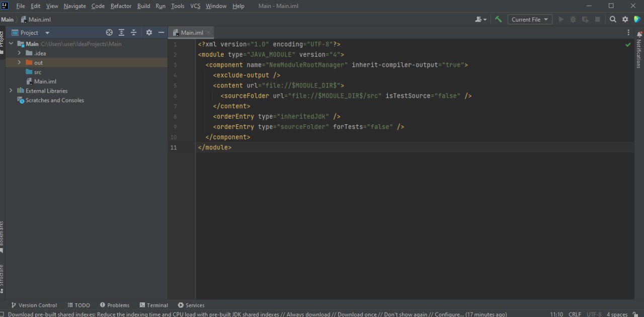Open the Problems tool window
Image resolution: width=644 pixels, height=317 pixels.
click(x=114, y=305)
